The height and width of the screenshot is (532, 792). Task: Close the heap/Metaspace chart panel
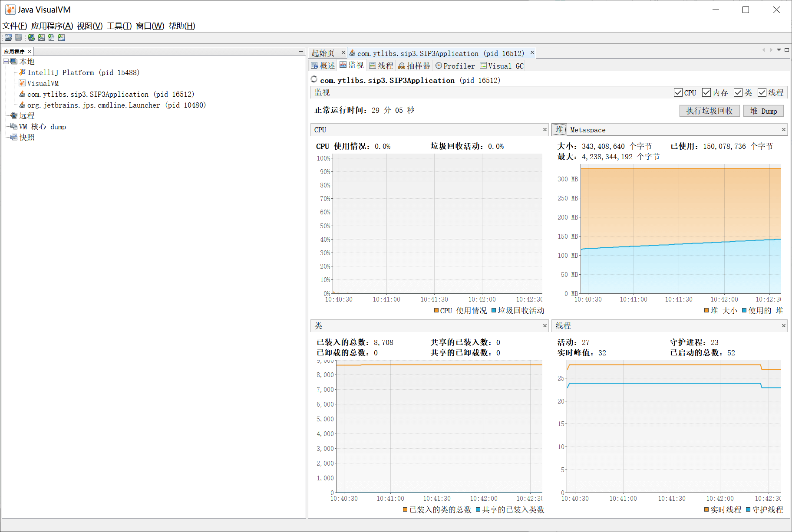(x=784, y=130)
